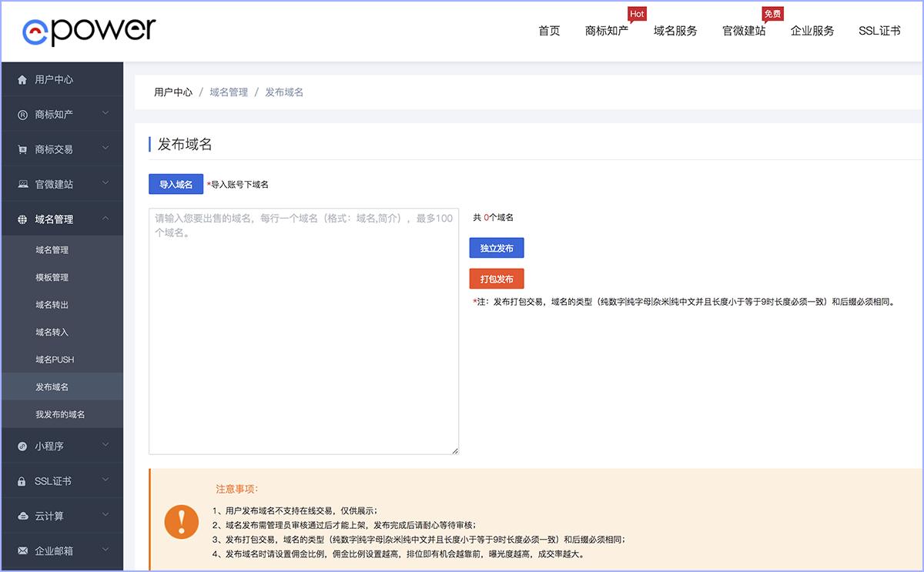Click the cloud icon next to 云计算
Image resolution: width=924 pixels, height=572 pixels.
(22, 515)
